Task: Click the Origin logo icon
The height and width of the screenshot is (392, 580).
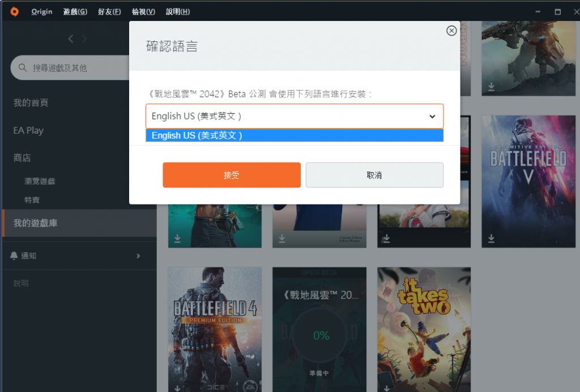Action: 14,11
